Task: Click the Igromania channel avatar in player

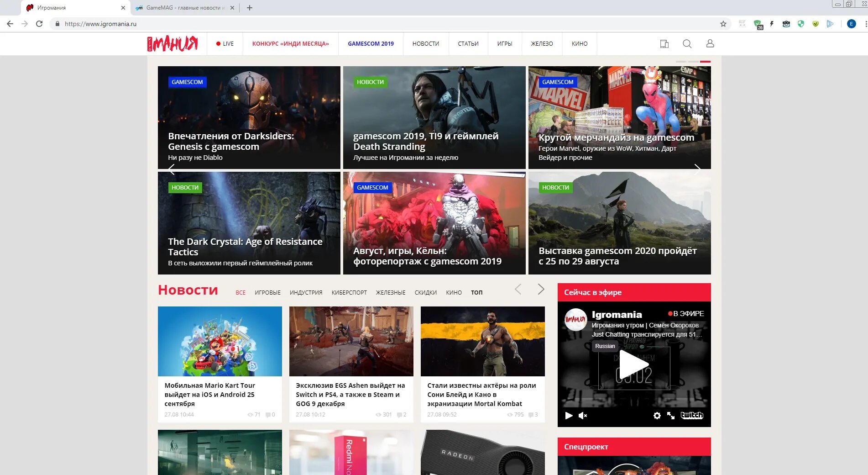Action: click(x=575, y=320)
